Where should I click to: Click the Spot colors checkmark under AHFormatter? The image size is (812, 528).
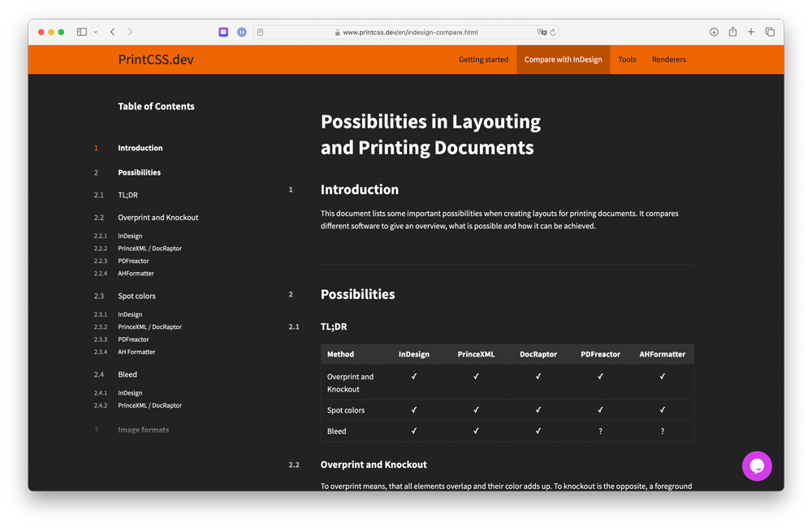[662, 410]
